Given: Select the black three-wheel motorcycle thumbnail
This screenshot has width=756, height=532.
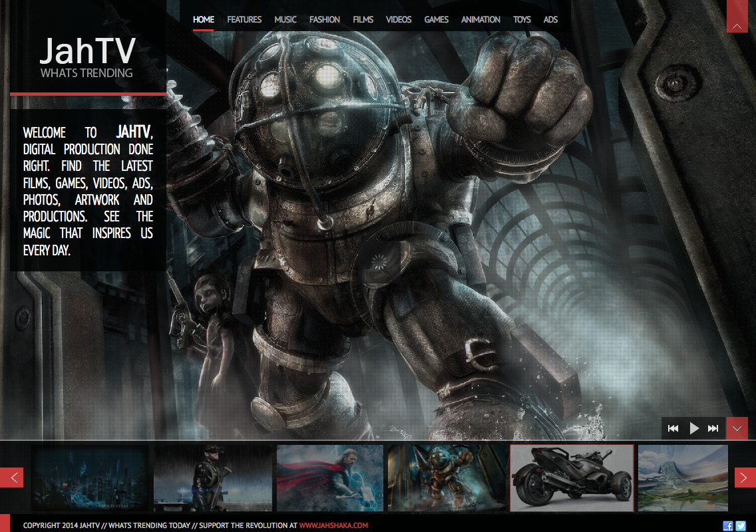Looking at the screenshot, I should coord(572,478).
